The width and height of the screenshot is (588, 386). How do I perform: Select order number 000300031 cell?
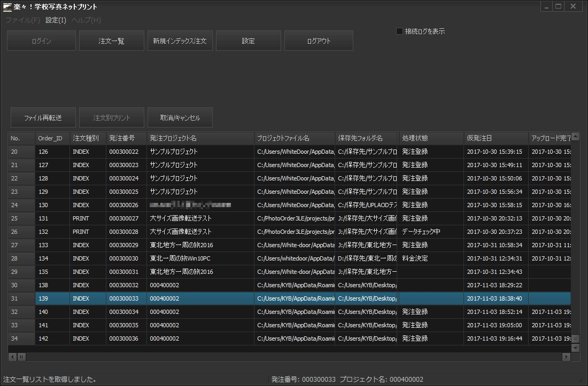[126, 272]
